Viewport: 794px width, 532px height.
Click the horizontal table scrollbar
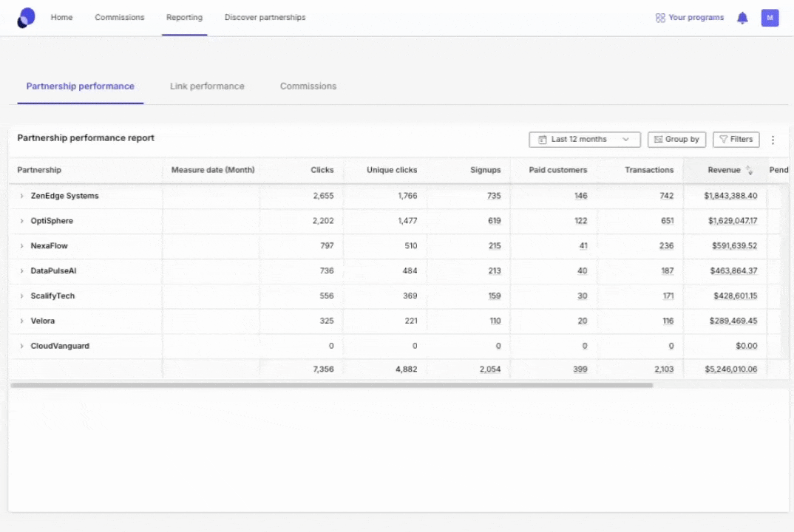332,385
